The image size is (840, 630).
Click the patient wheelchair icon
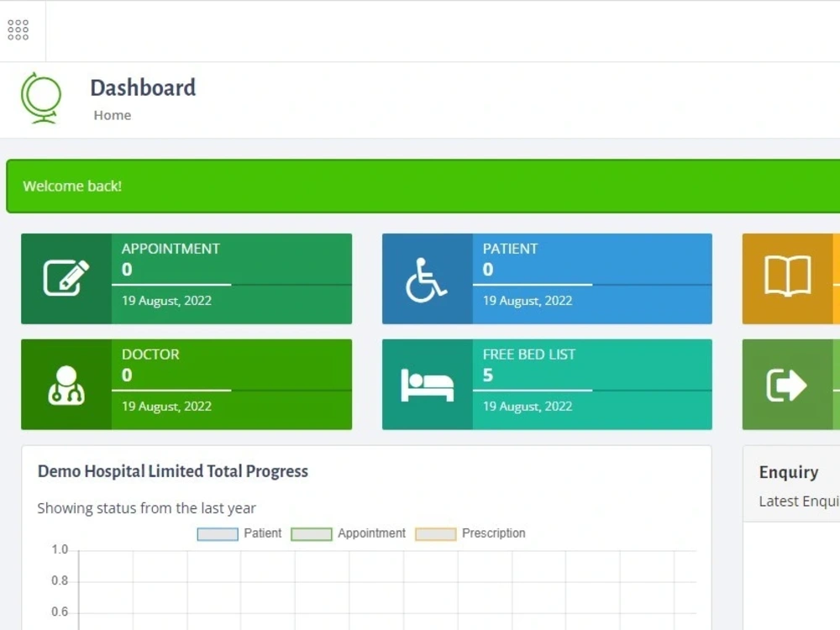[x=426, y=281]
